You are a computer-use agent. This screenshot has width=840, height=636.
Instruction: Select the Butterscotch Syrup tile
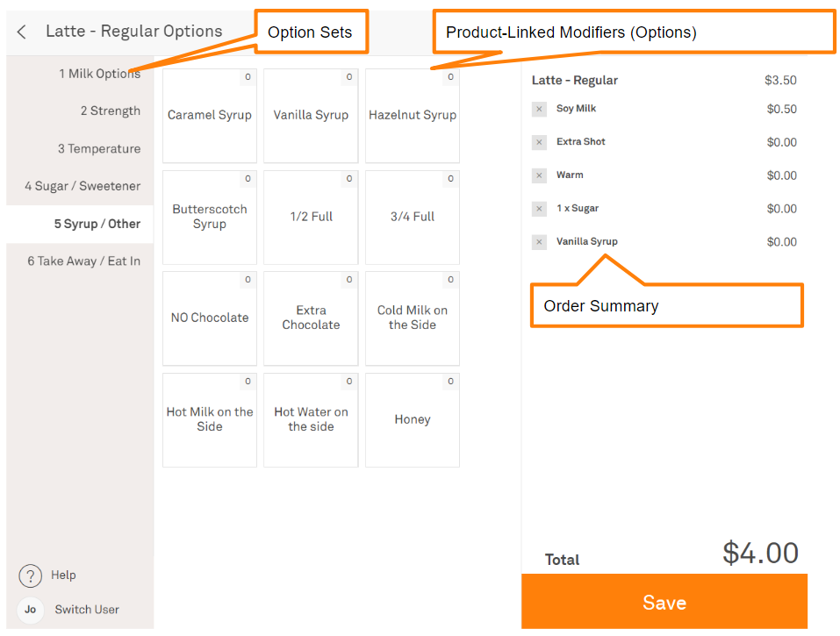[210, 218]
